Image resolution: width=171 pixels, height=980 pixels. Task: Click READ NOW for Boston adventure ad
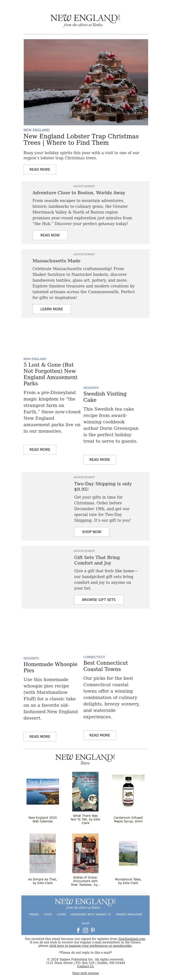point(50,235)
